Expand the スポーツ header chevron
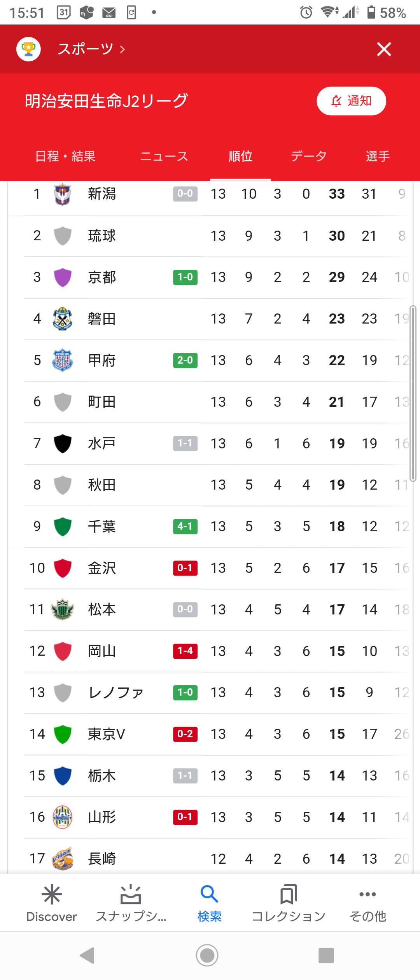 tap(122, 49)
